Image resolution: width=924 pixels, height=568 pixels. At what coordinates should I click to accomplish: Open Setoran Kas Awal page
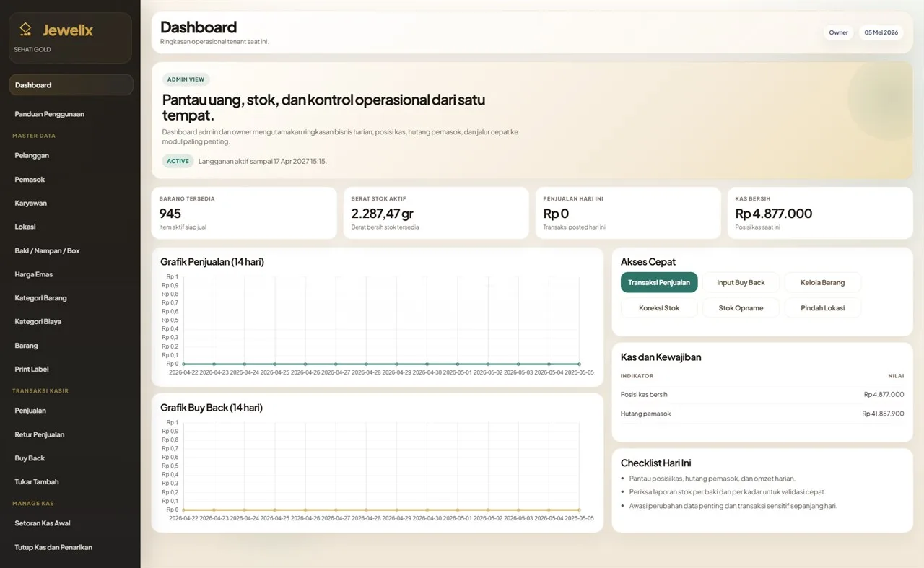(71, 523)
